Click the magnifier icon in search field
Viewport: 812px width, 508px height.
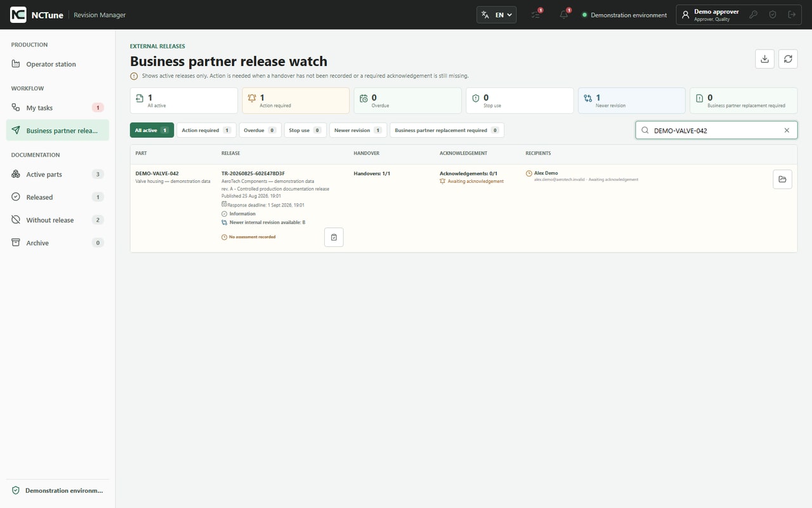645,130
